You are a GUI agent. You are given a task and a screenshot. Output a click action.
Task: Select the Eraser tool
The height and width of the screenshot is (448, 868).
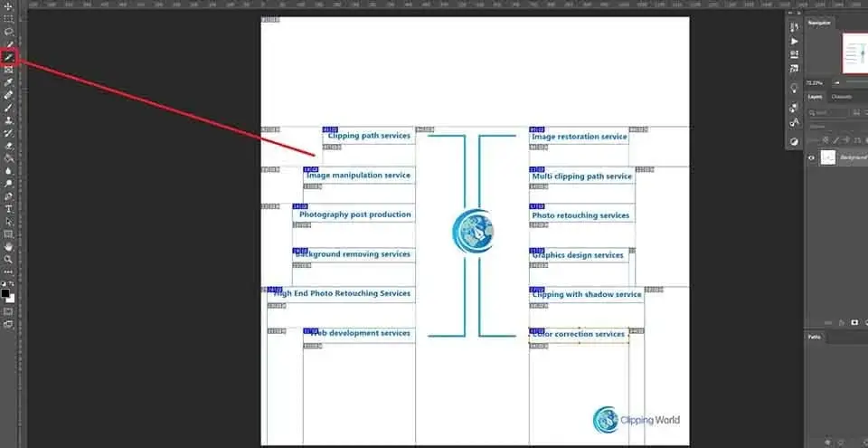(8, 146)
